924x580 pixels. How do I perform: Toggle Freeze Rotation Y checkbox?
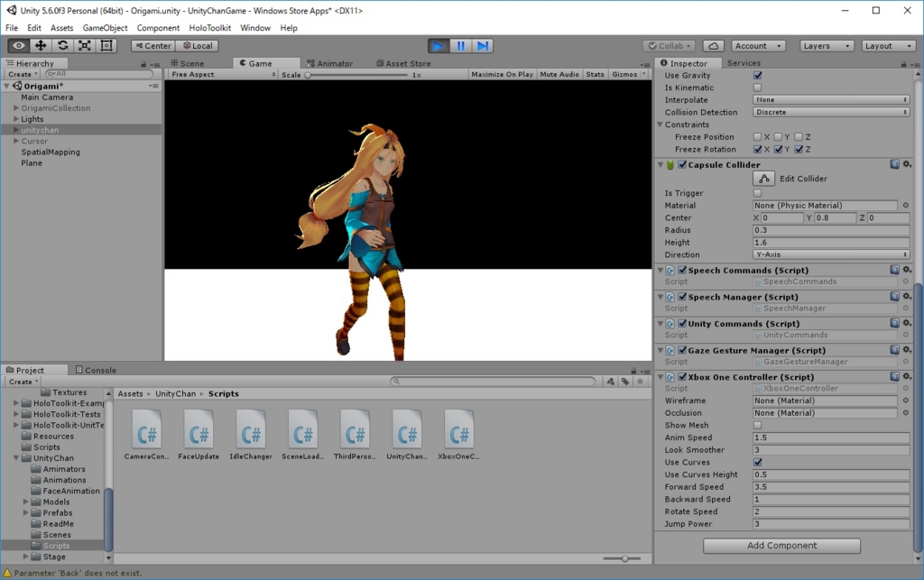[779, 150]
